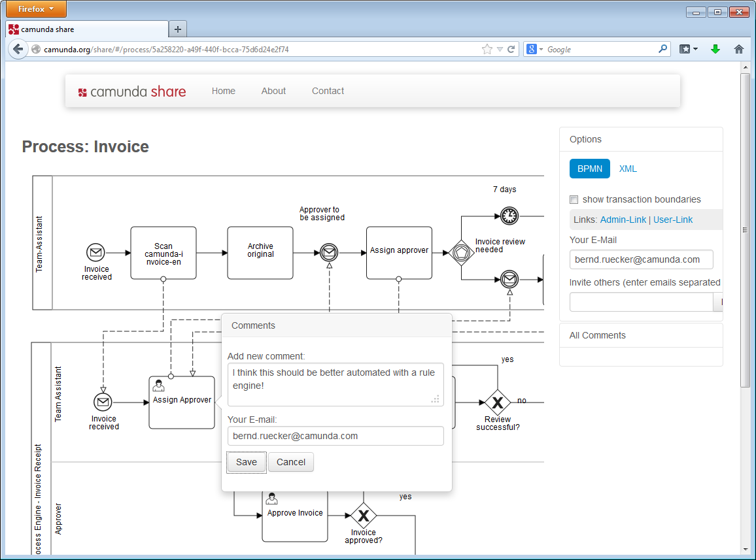Screen dimensions: 756x560
Task: Select the Scan camunda-invoice-en task
Action: click(x=163, y=253)
